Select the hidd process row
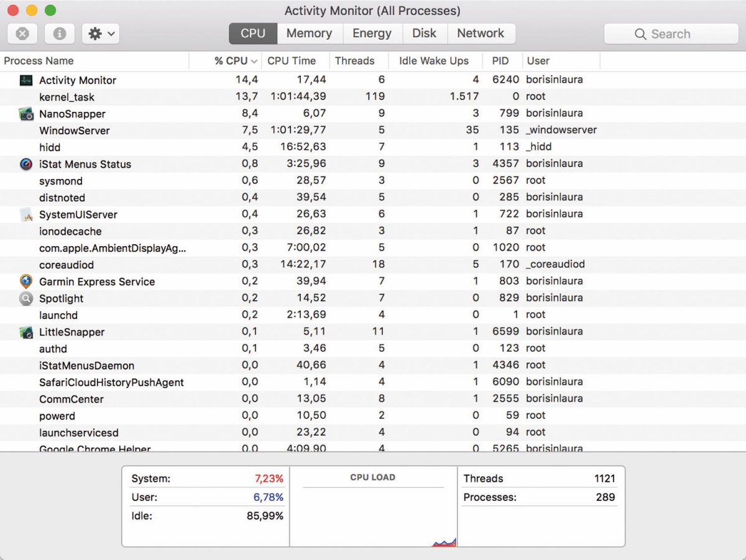The height and width of the screenshot is (560, 746). (373, 147)
